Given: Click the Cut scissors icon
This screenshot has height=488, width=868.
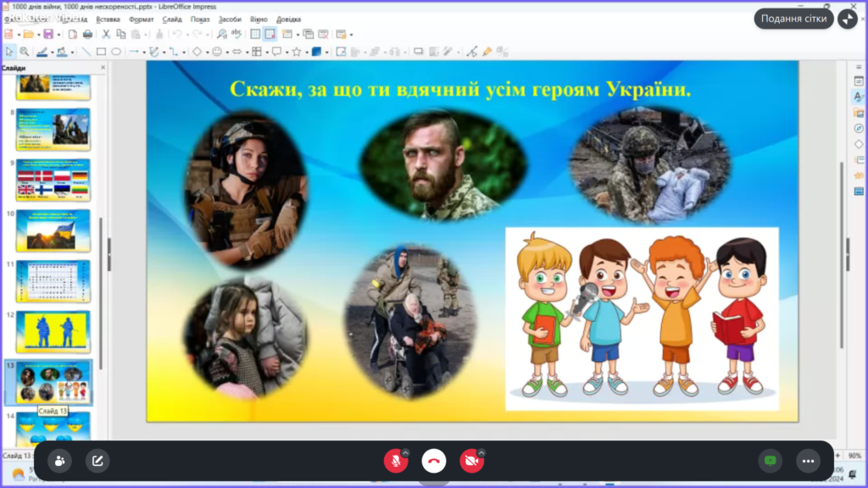Looking at the screenshot, I should [x=106, y=34].
